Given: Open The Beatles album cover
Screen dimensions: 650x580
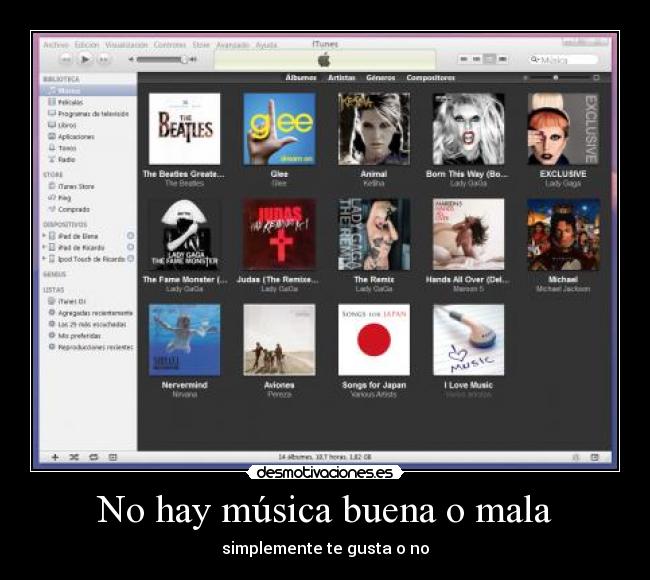Looking at the screenshot, I should (184, 129).
